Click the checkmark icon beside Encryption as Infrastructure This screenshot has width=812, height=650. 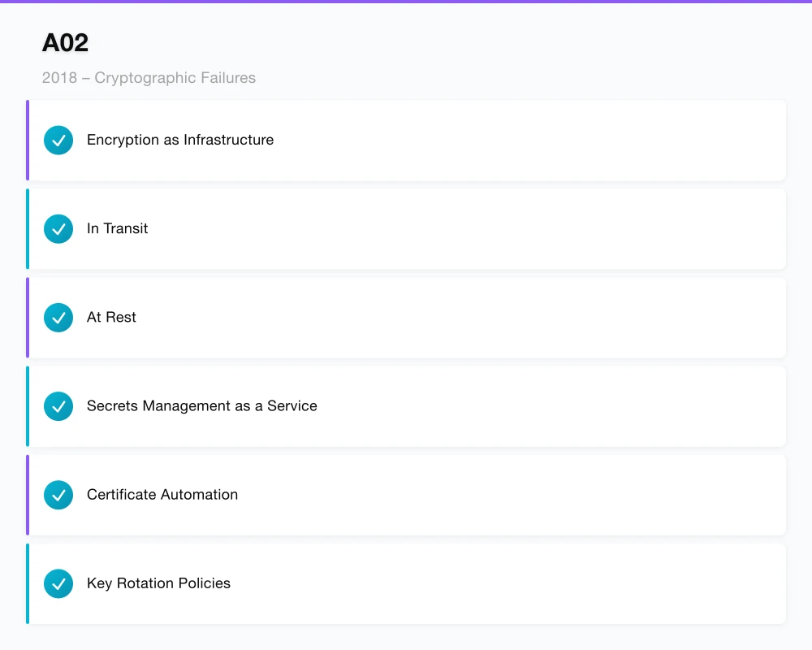pyautogui.click(x=58, y=141)
